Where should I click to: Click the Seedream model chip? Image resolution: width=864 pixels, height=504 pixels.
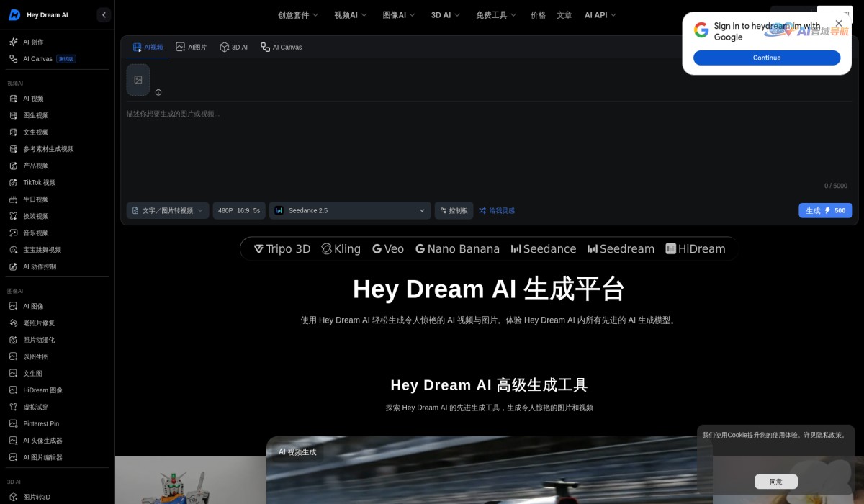[621, 249]
